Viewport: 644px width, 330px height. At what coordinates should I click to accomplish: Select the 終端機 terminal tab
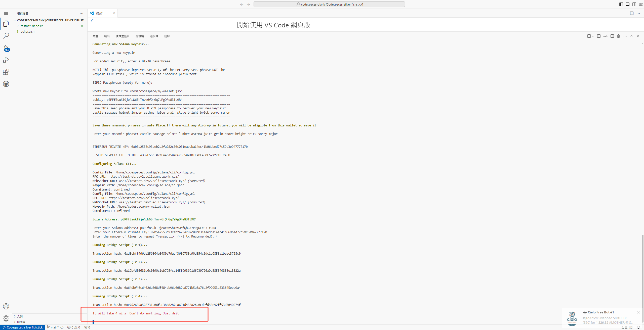tap(140, 36)
